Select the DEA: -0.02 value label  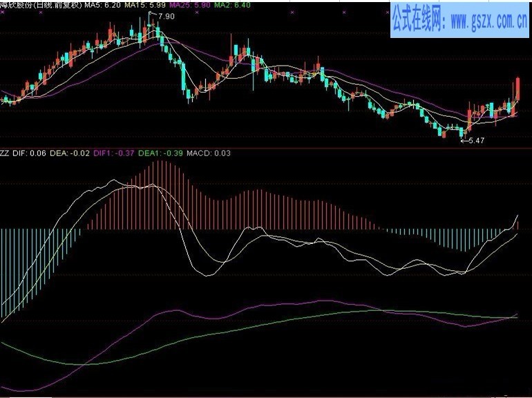(70, 153)
